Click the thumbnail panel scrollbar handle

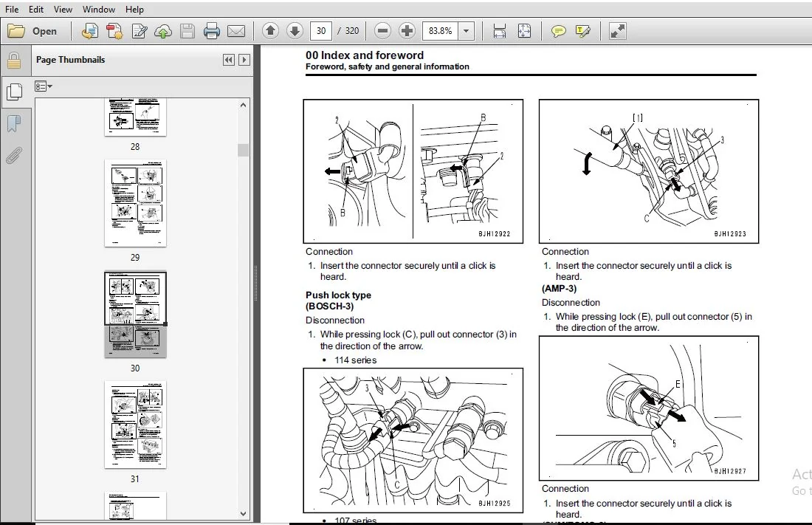pos(243,150)
